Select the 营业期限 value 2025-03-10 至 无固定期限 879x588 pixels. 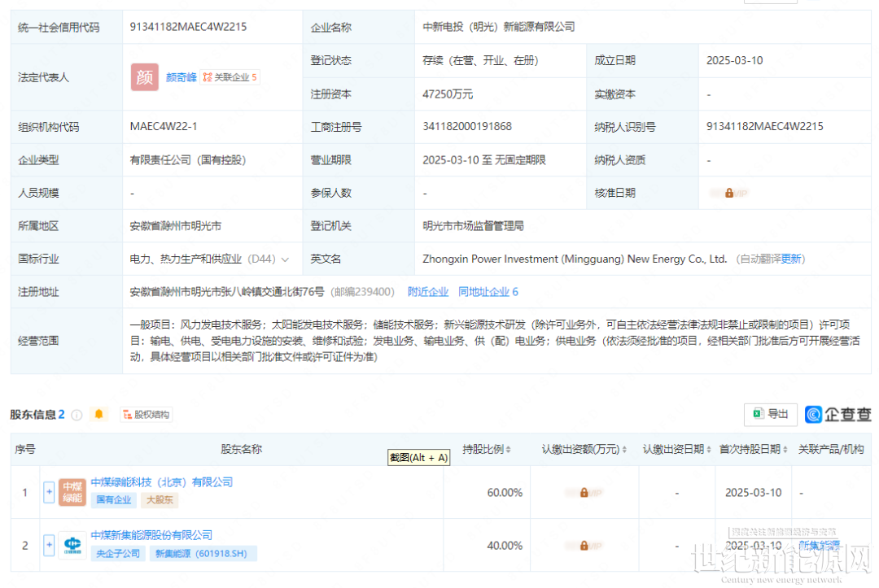[483, 160]
